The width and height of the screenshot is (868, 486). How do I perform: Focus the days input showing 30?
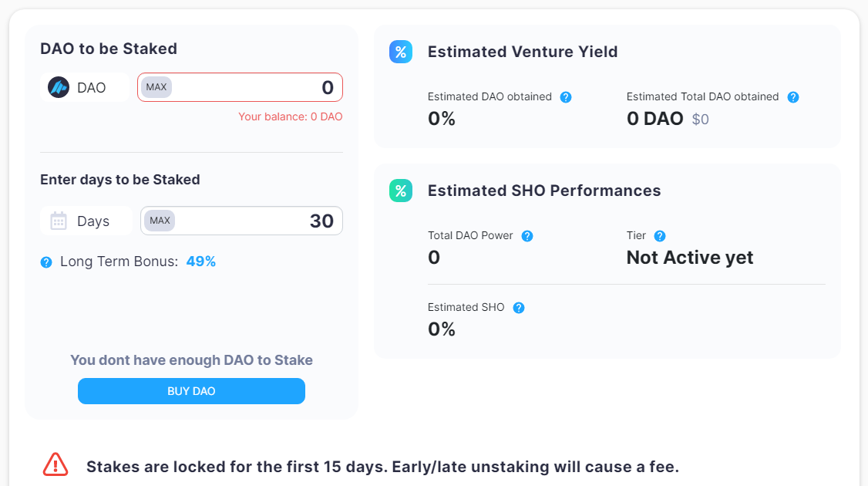[x=254, y=221]
